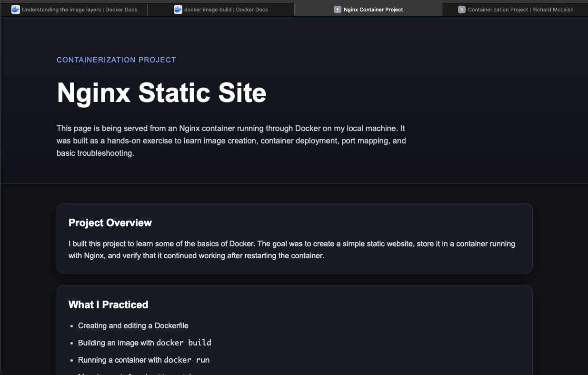The height and width of the screenshot is (375, 588).
Task: Click the '1' badge on the Containerization Project tab
Action: pos(461,9)
